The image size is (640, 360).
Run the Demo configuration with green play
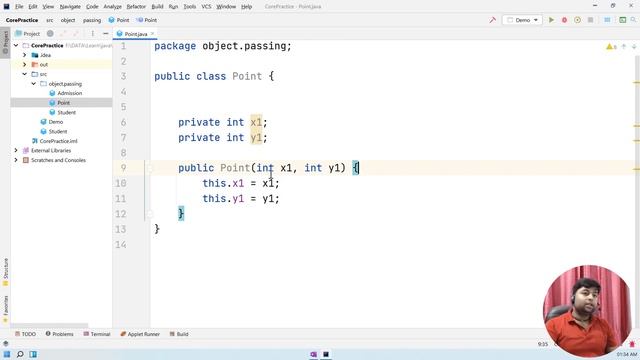click(x=551, y=20)
